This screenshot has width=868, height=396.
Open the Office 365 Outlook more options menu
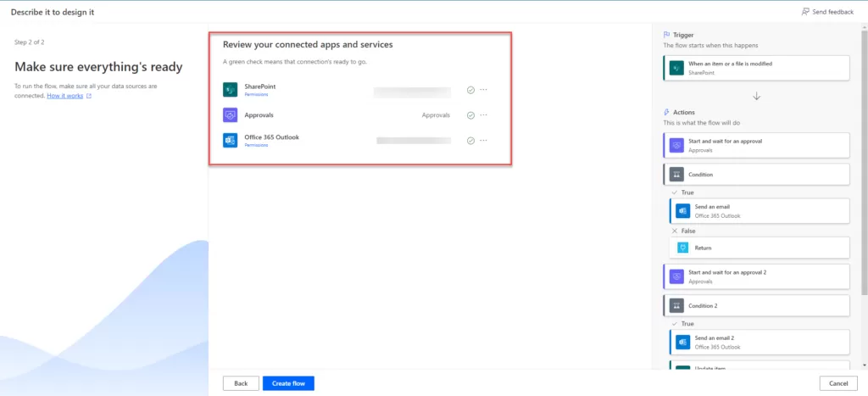pyautogui.click(x=484, y=141)
